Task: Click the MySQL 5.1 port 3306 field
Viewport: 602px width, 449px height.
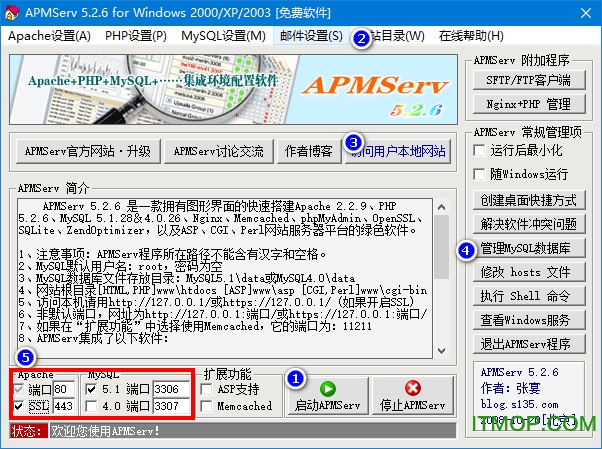Action: (171, 389)
